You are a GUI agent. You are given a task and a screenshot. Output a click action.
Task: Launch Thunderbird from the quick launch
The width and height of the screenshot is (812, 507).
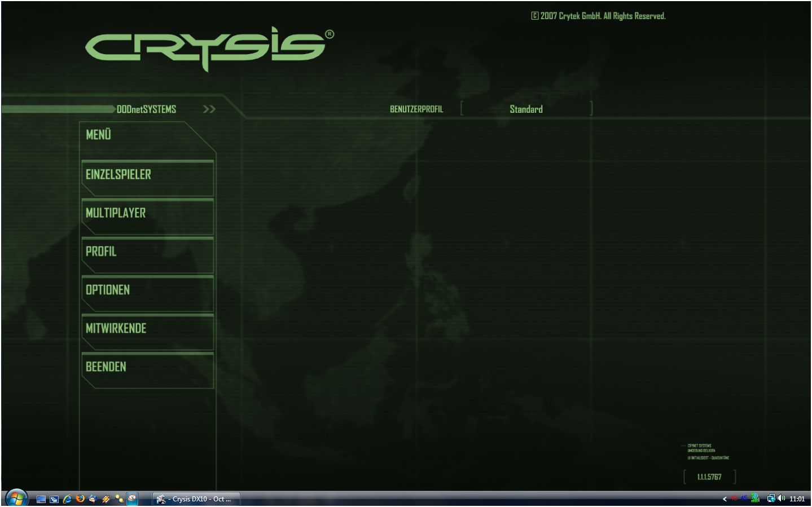coord(93,499)
